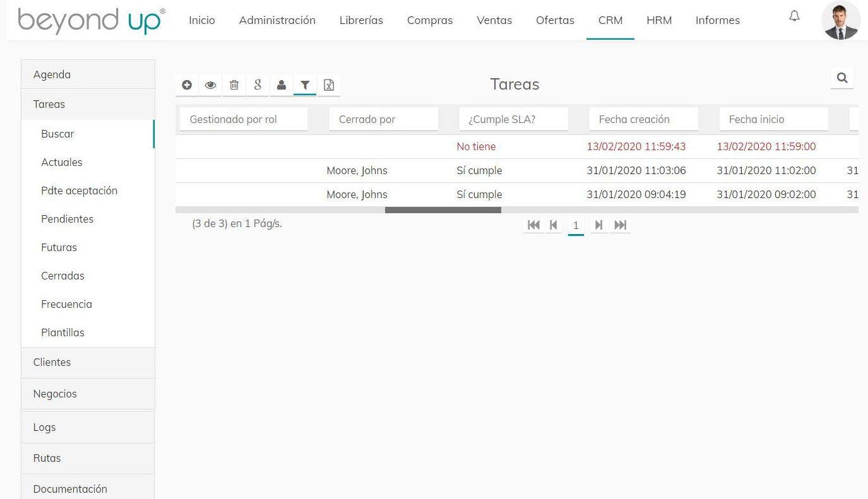Expand the Negocios sidebar section

pos(88,394)
